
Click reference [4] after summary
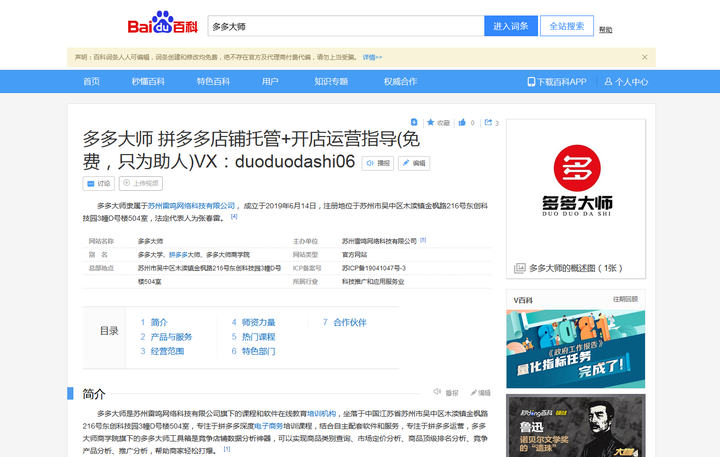click(234, 216)
